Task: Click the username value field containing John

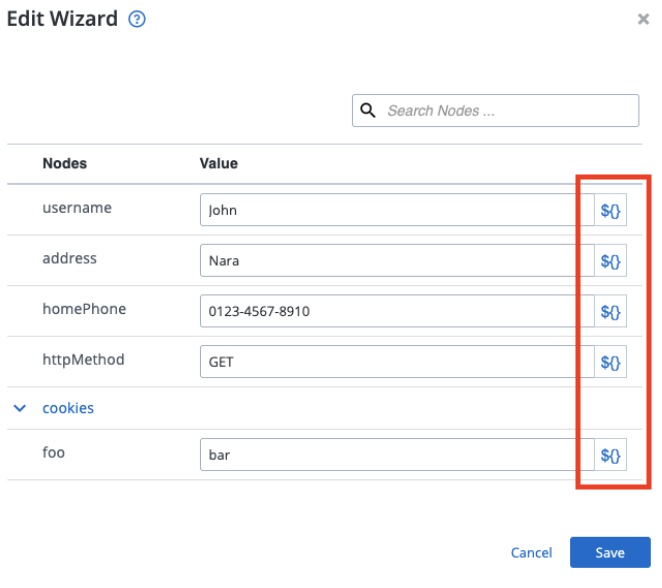Action: pos(397,210)
